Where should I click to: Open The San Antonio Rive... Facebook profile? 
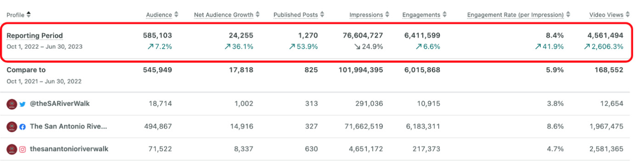(68, 127)
